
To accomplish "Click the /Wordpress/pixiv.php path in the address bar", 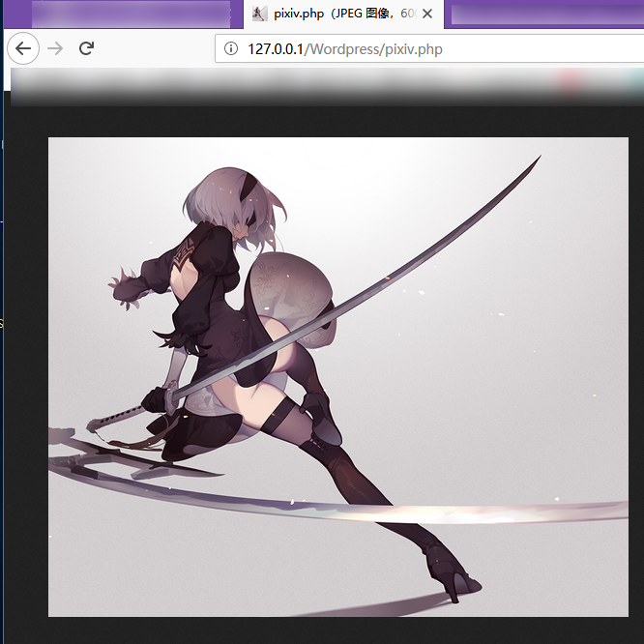I will (374, 48).
